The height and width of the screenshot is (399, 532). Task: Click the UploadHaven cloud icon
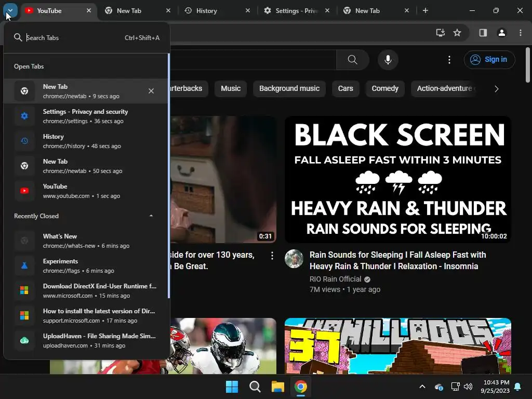click(24, 340)
